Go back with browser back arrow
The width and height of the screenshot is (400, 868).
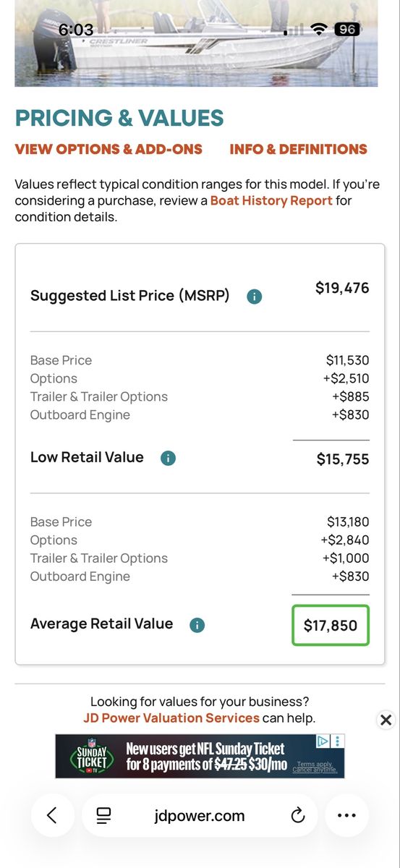(x=51, y=815)
